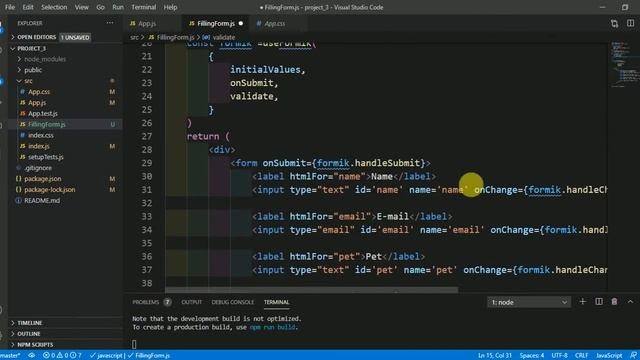Open errors and warnings status indicator

click(62, 356)
